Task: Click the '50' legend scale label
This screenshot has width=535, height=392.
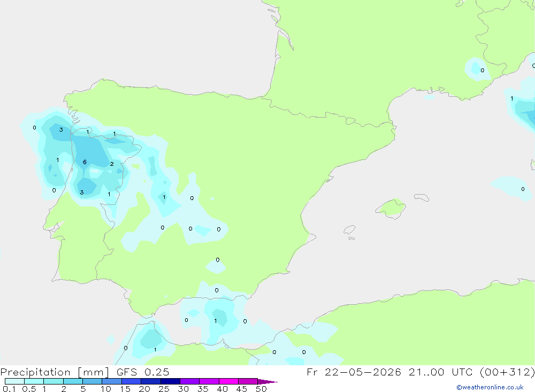Action: pyautogui.click(x=261, y=389)
